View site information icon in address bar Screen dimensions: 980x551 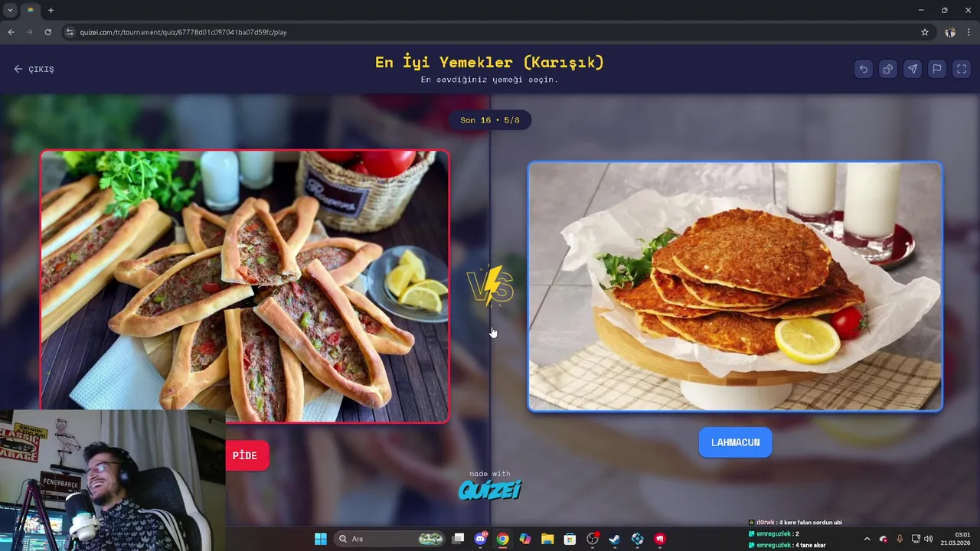(x=70, y=32)
